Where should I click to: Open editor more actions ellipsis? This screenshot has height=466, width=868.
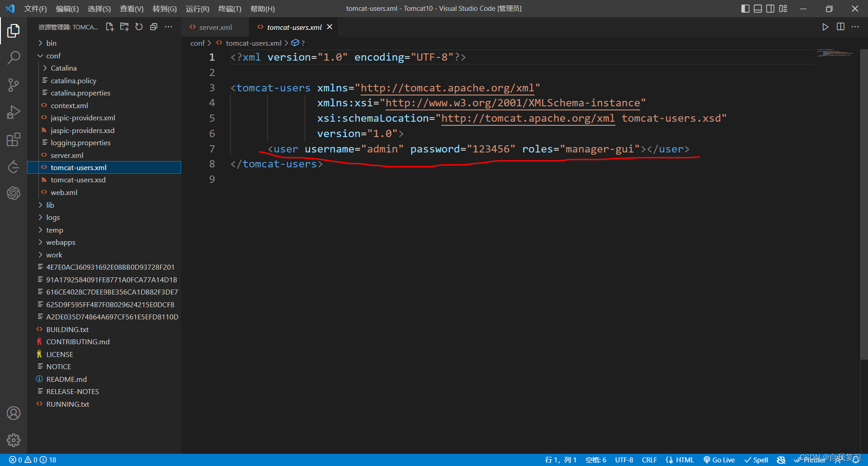[855, 27]
